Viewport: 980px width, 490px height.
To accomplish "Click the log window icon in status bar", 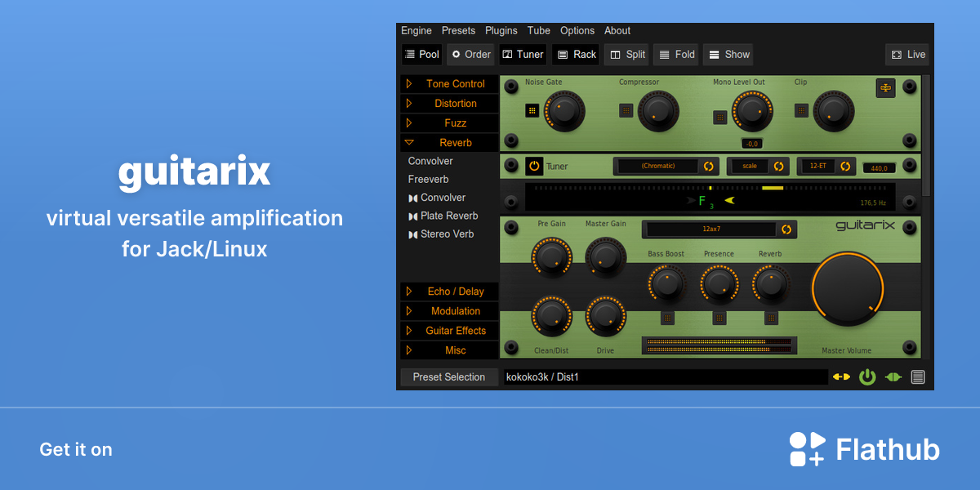I will [x=918, y=376].
